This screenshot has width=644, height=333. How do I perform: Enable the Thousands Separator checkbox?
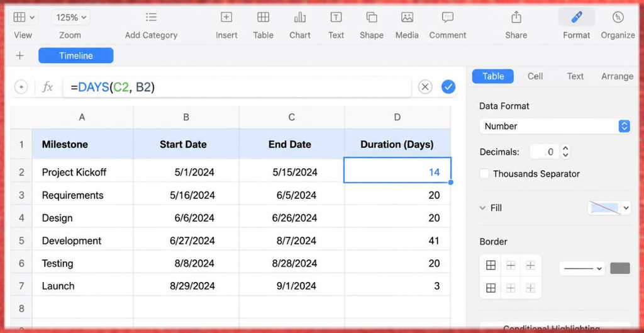(x=484, y=174)
